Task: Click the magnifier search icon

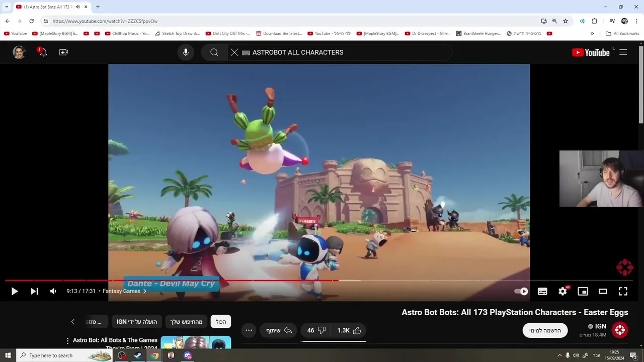Action: pos(214,52)
